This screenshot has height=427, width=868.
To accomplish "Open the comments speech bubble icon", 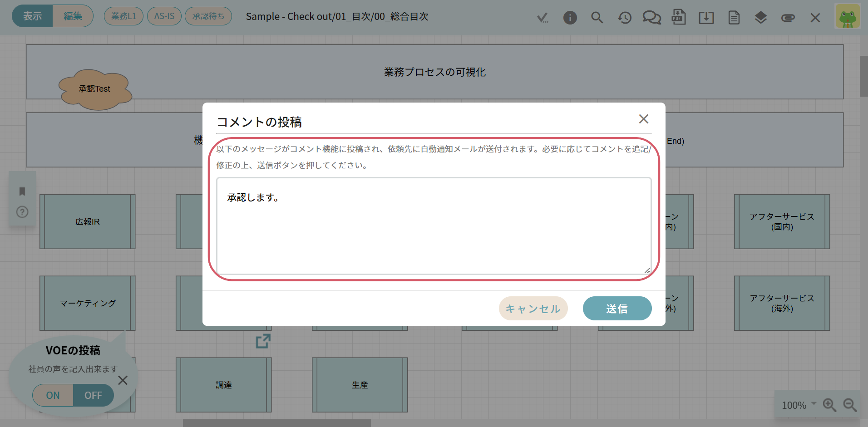I will pos(651,18).
